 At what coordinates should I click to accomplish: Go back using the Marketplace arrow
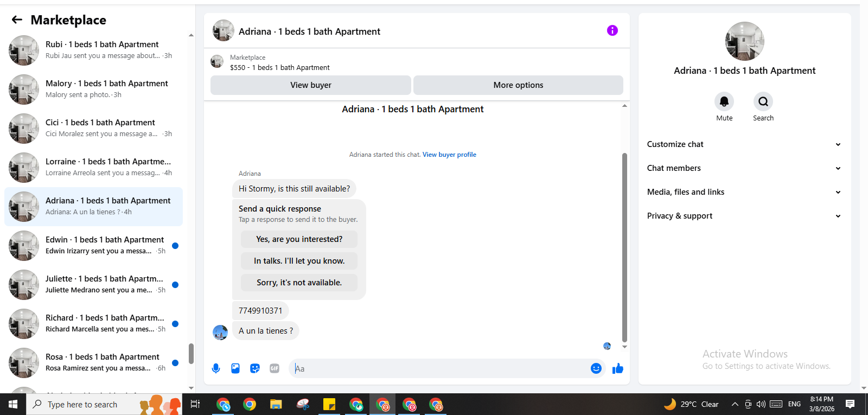point(17,20)
